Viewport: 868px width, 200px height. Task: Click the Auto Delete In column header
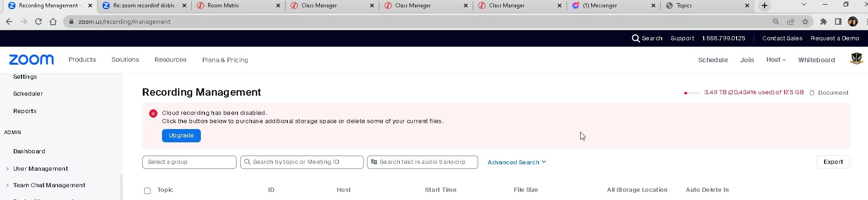coord(707,190)
